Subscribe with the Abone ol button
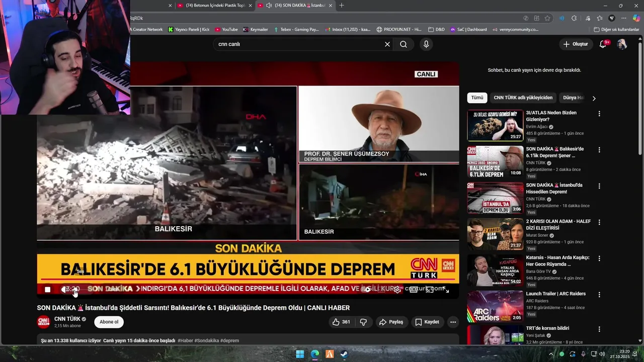 109,322
